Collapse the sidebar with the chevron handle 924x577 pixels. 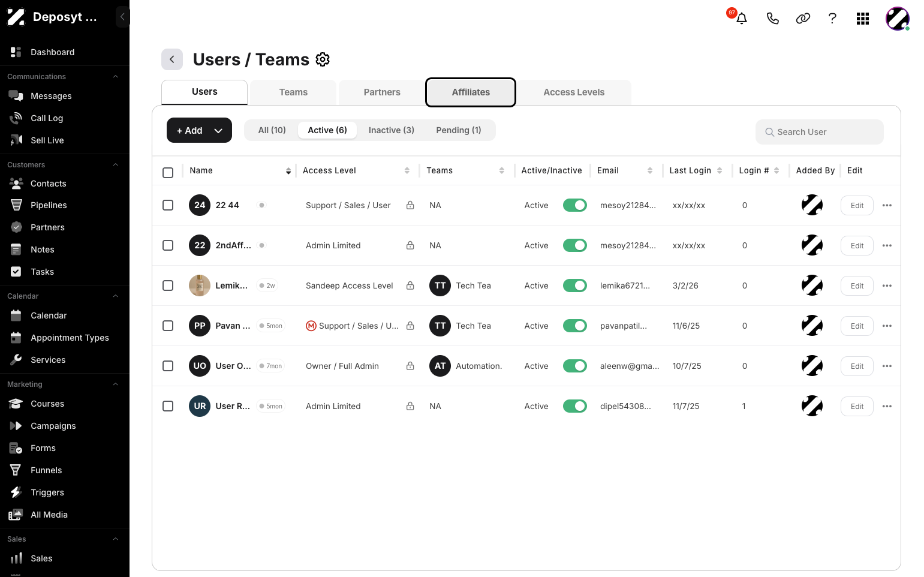pos(122,17)
